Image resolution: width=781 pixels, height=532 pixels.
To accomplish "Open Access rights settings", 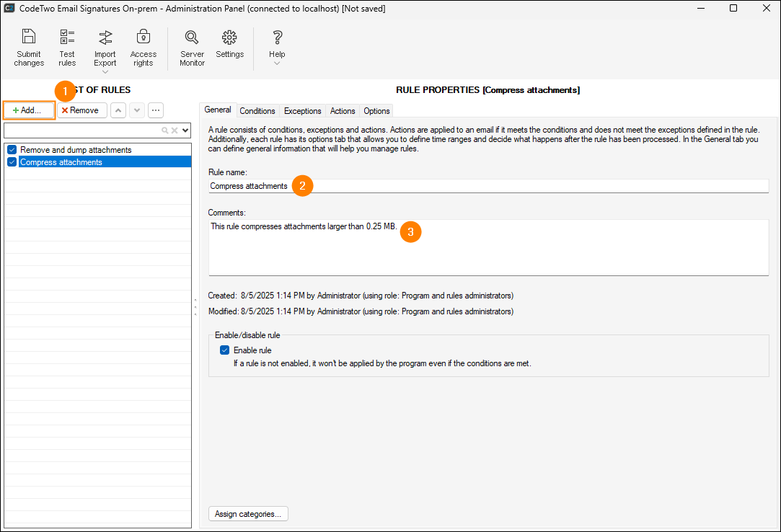I will (x=144, y=37).
